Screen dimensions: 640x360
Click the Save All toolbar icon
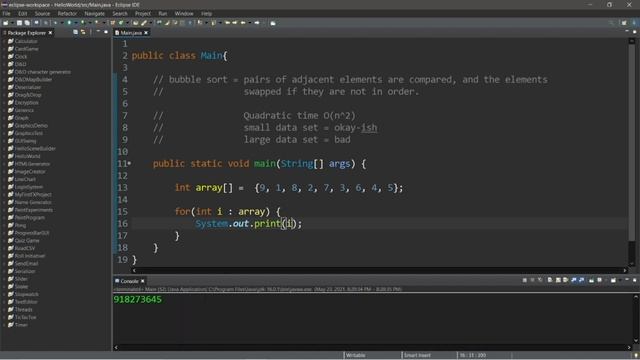click(x=27, y=23)
